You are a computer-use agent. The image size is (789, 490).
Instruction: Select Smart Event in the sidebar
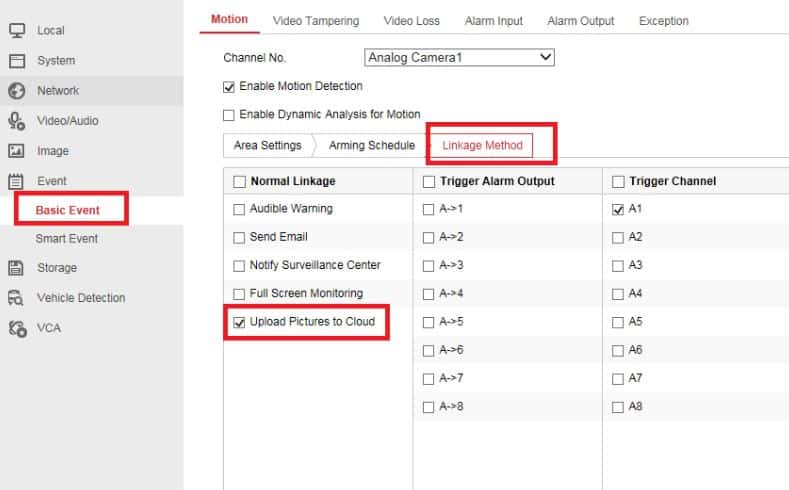(66, 239)
